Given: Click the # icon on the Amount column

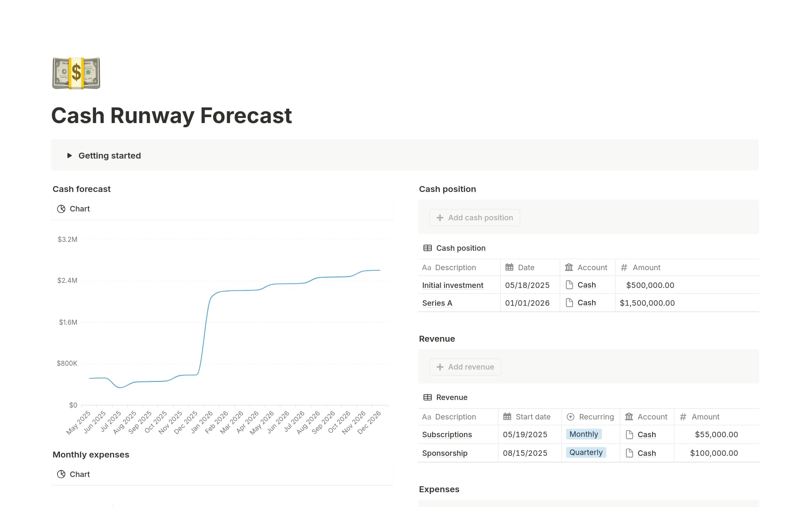Looking at the screenshot, I should 624,267.
